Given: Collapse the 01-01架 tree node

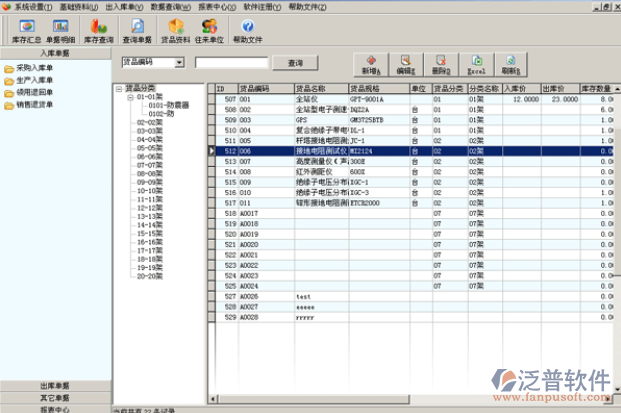Looking at the screenshot, I should (x=129, y=96).
